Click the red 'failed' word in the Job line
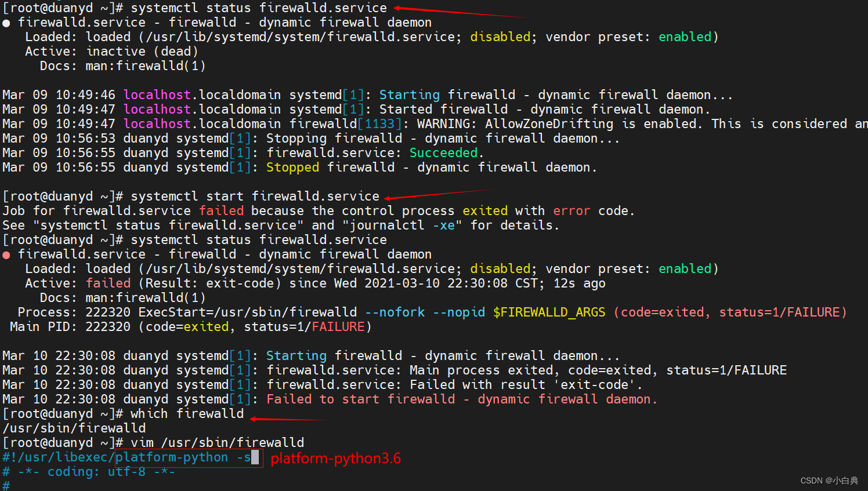Image resolution: width=868 pixels, height=491 pixels. (222, 211)
